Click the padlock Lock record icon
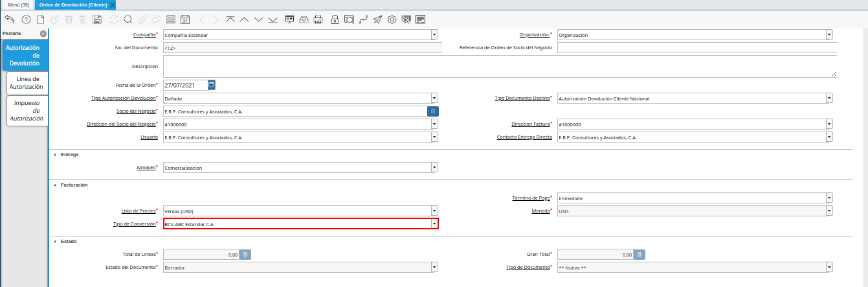Image resolution: width=868 pixels, height=287 pixels. coord(335,19)
